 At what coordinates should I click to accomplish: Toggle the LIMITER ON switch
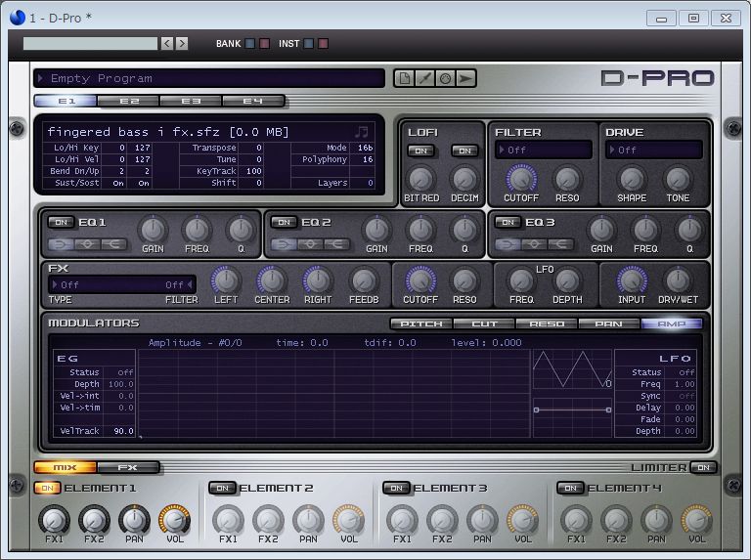tap(704, 467)
